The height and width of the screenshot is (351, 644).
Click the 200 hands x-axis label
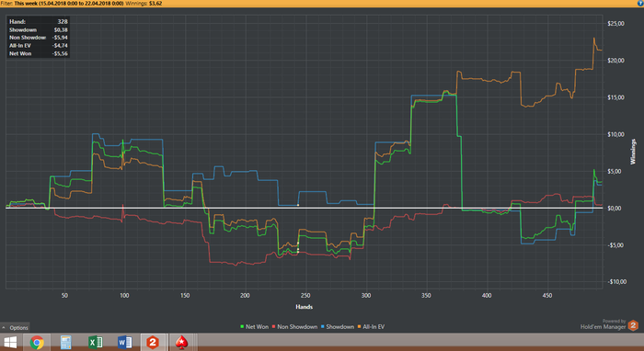[x=246, y=296]
